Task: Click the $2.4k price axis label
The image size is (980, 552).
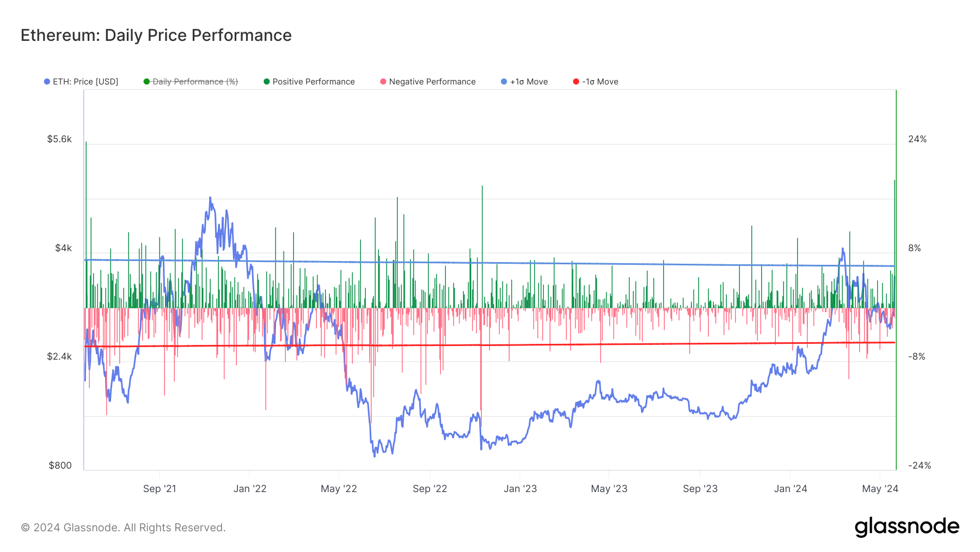Action: click(x=59, y=357)
